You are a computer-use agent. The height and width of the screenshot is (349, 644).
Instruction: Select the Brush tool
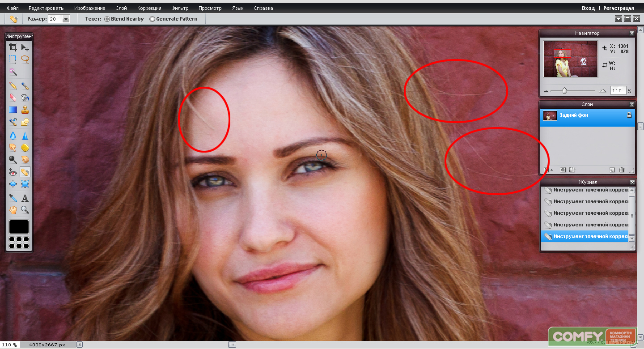[25, 85]
